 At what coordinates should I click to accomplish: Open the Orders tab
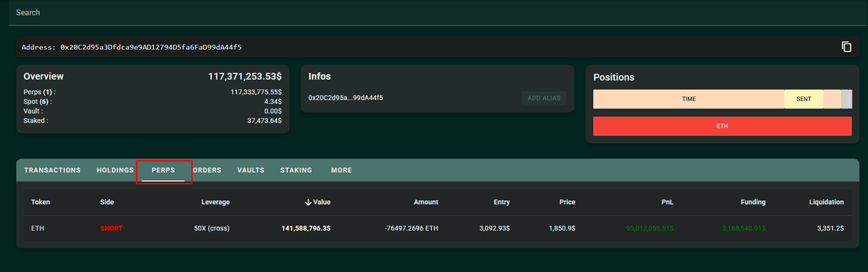pyautogui.click(x=207, y=170)
